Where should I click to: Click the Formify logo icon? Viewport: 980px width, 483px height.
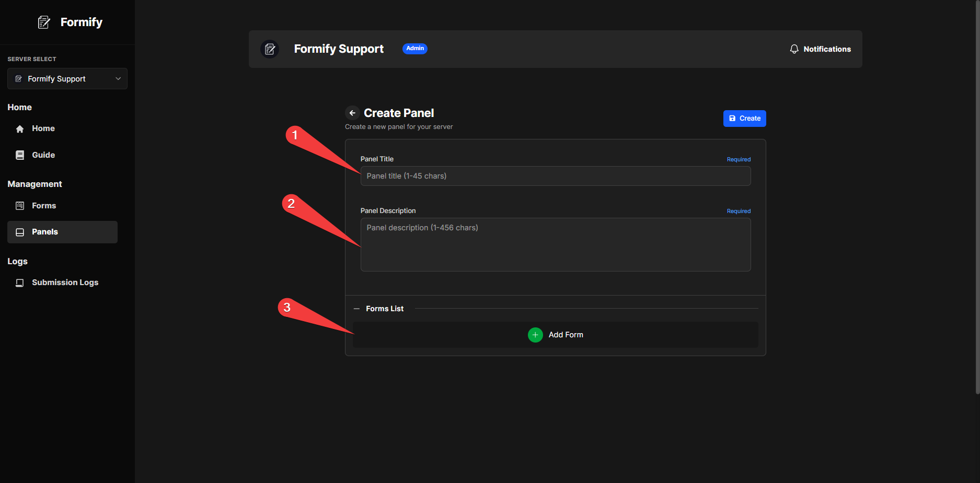point(44,21)
